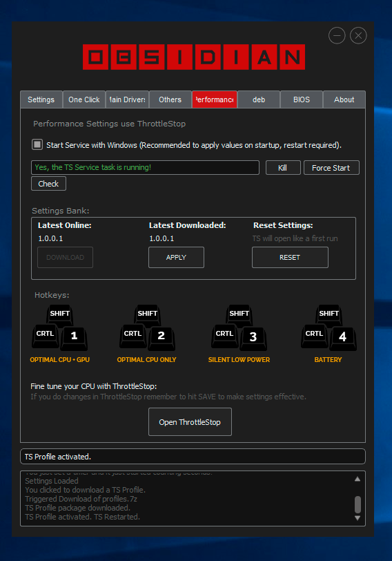The height and width of the screenshot is (561, 392).
Task: Click the greyed DOWNLOAD button
Action: coord(65,257)
